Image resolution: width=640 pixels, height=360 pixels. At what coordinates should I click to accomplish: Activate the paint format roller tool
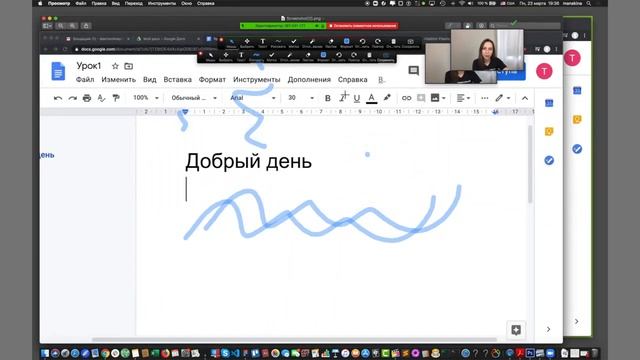[116, 98]
